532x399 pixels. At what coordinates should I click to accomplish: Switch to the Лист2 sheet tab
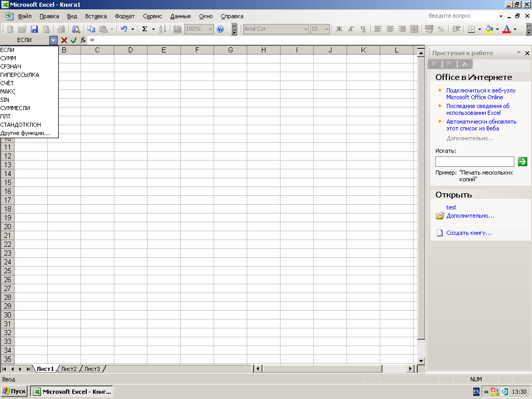point(69,369)
